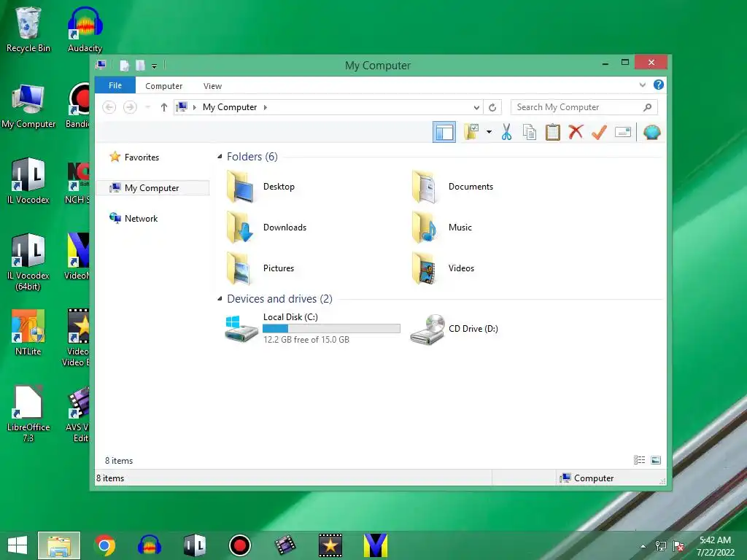Open the Downloads folder
The image size is (747, 560).
click(x=266, y=227)
